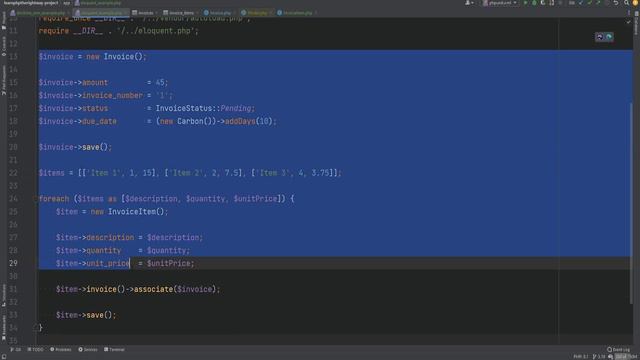Click the orange avatar icon at top right
The width and height of the screenshot is (640, 360).
(635, 3)
